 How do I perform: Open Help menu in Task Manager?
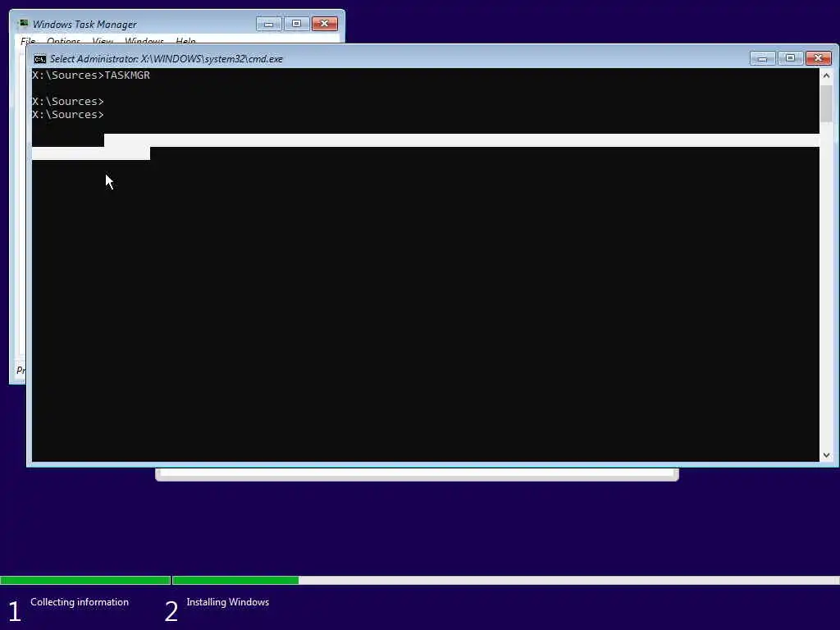point(185,41)
